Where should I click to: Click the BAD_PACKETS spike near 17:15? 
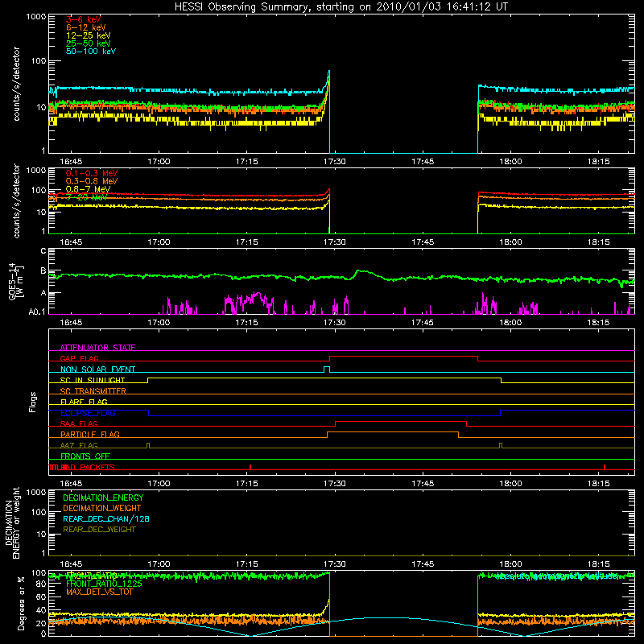coord(250,467)
